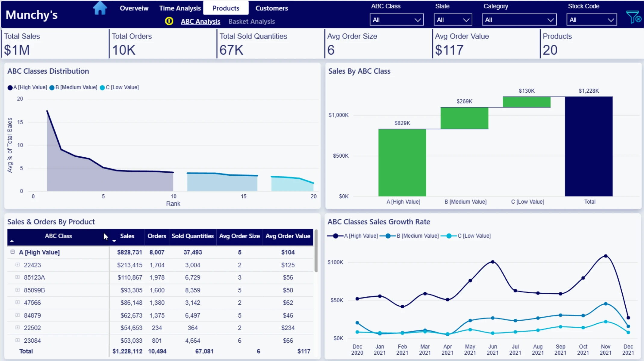
Task: Click the home icon in header
Action: 100,8
